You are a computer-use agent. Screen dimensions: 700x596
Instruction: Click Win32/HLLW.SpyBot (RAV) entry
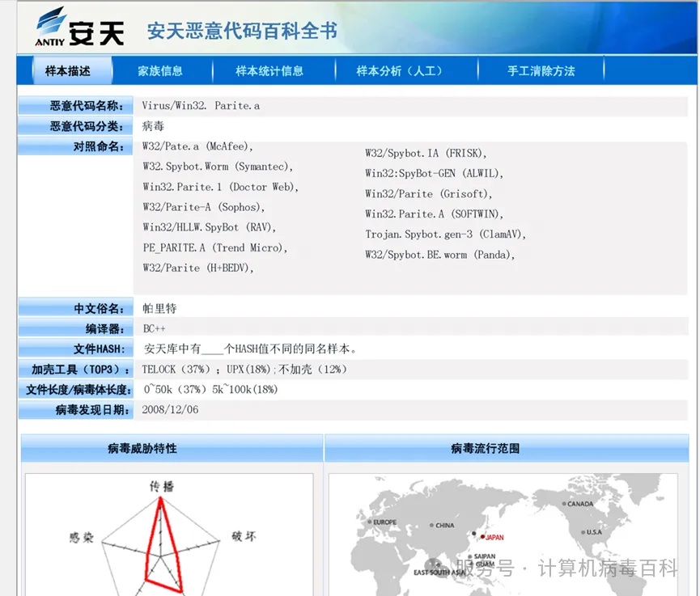coord(210,227)
